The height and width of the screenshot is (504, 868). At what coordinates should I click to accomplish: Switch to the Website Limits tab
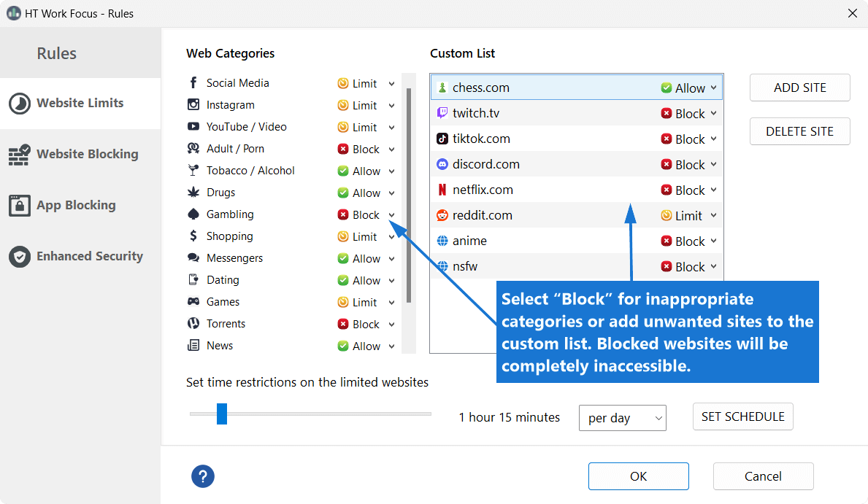pos(80,104)
